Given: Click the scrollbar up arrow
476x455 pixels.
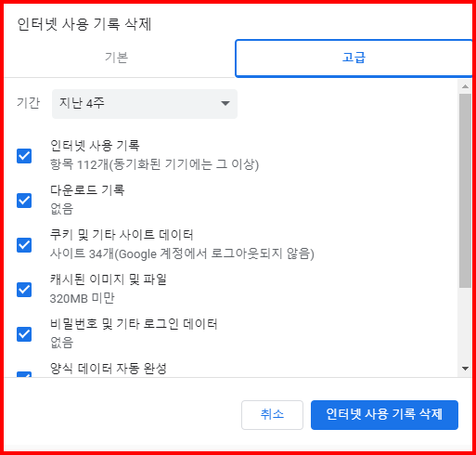Looking at the screenshot, I should [465, 86].
